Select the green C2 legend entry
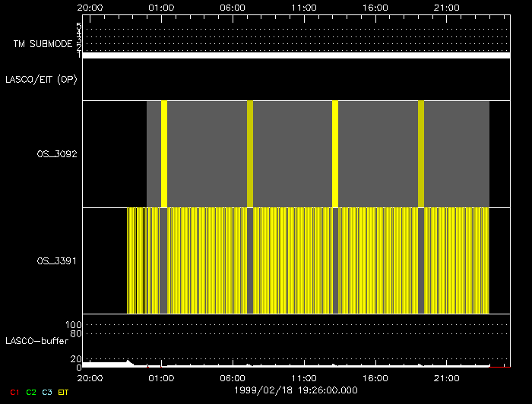532x404 pixels. pyautogui.click(x=31, y=392)
